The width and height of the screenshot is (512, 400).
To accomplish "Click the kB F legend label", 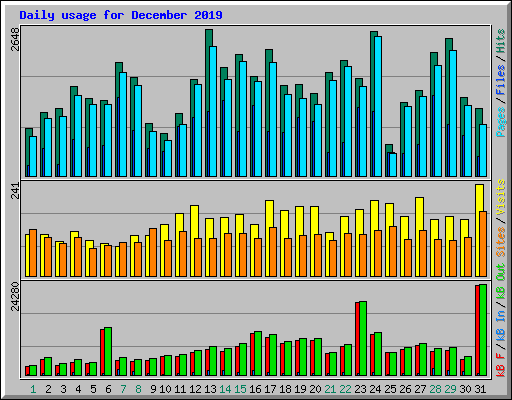I will [501, 365].
